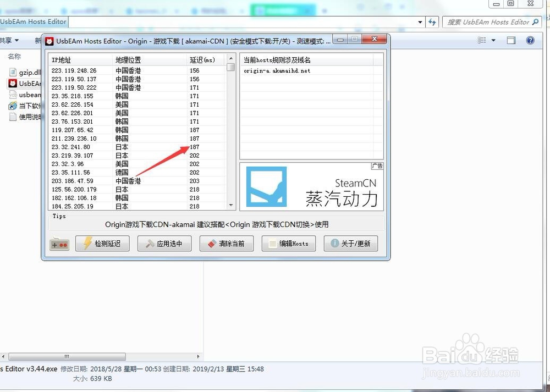Select the 使用说明 text file
Screen dimensions: 550x392
(x=25, y=117)
